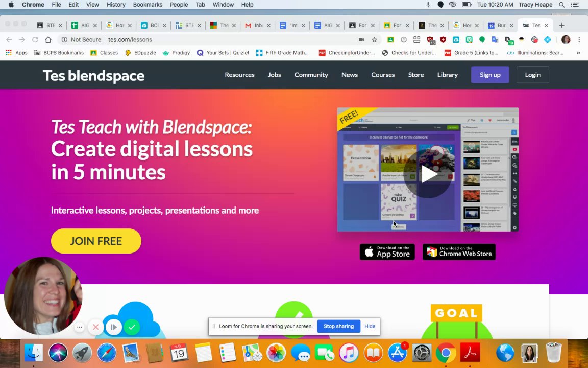588x368 pixels.
Task: Open the Jobs navigation item
Action: [275, 75]
